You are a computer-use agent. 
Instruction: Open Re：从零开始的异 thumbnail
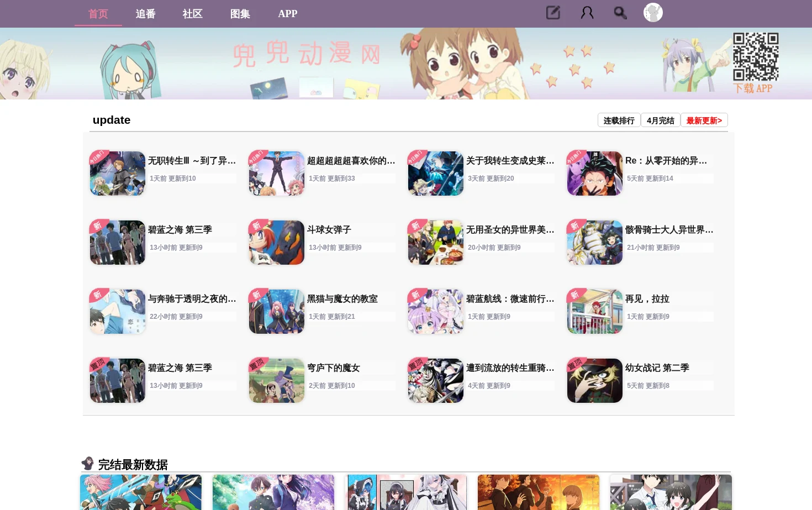pos(595,173)
